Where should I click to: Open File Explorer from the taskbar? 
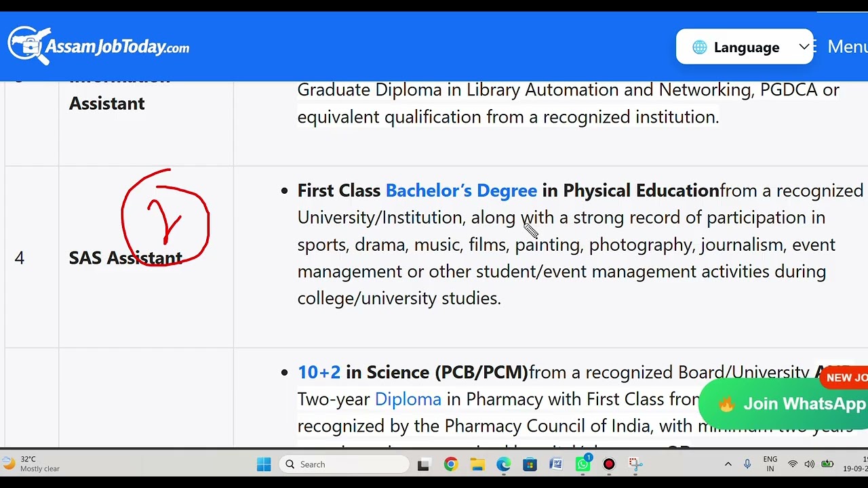click(477, 464)
